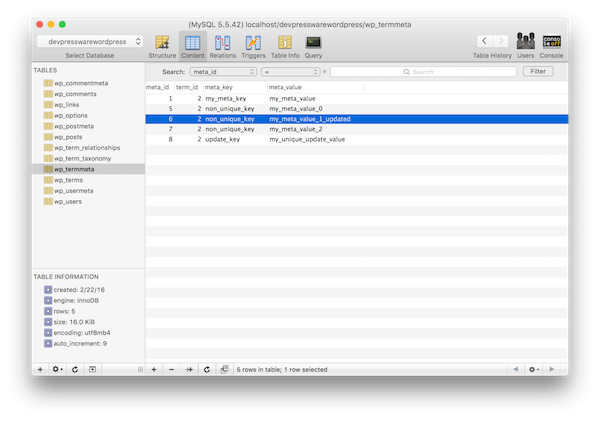
Task: Toggle the table information pane icon
Action: click(93, 369)
